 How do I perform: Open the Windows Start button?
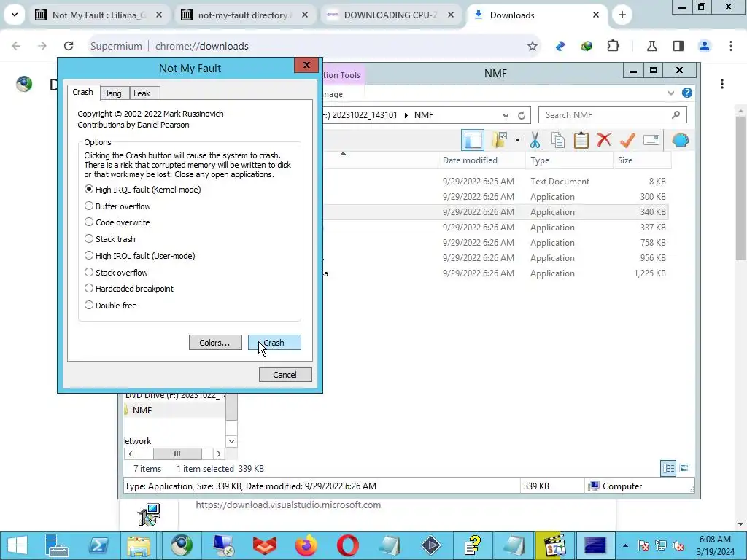point(18,545)
